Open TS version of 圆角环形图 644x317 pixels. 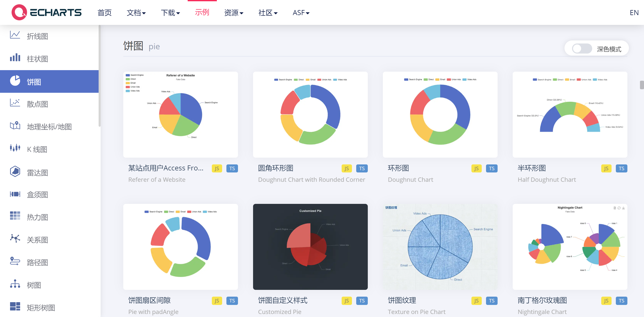(362, 168)
